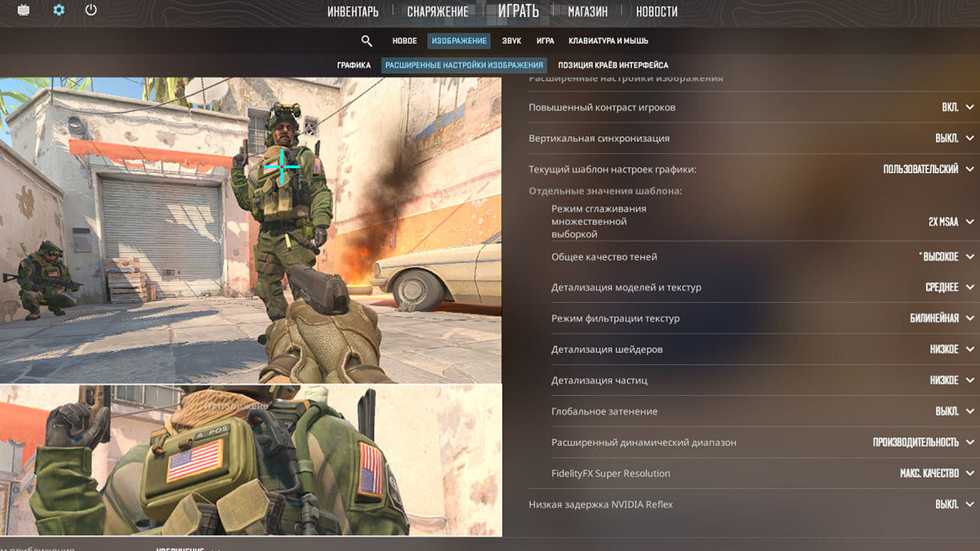
Task: Click the power quit icon
Action: click(x=91, y=11)
